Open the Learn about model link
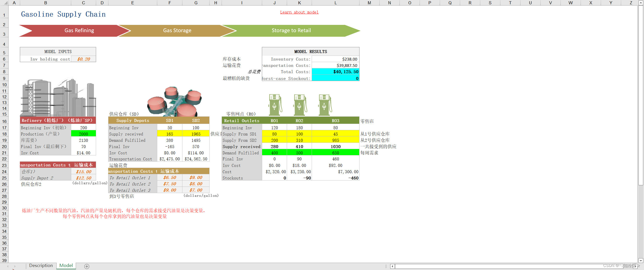Screen dimensions: 644x270 pos(299,12)
